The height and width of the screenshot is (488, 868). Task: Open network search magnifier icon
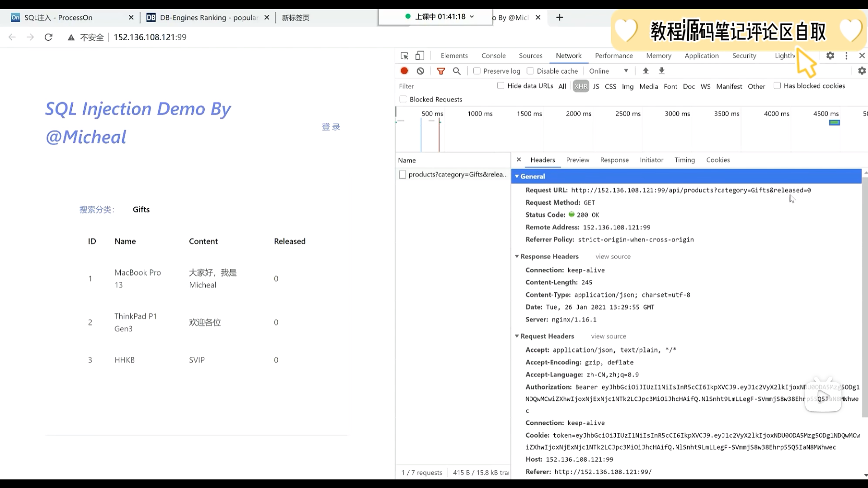[457, 71]
